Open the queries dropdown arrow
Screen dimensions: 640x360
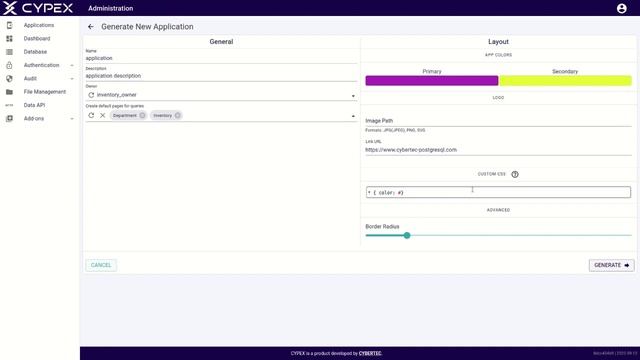click(x=353, y=116)
